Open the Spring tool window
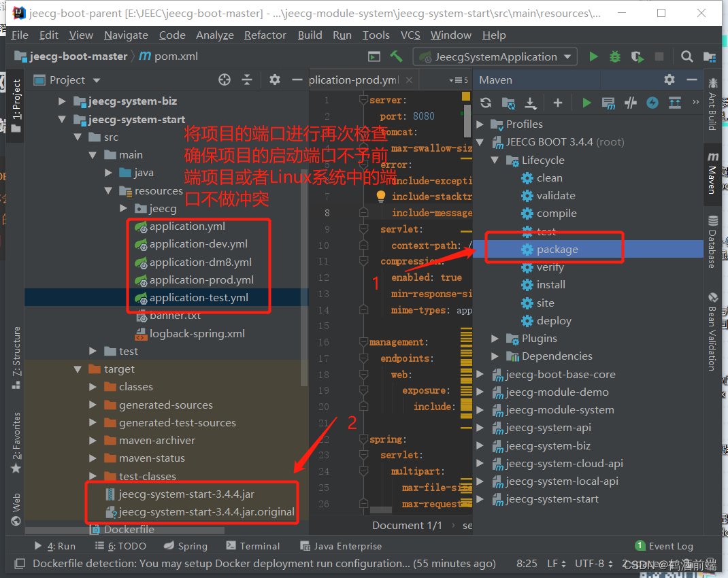The height and width of the screenshot is (578, 728). (185, 546)
